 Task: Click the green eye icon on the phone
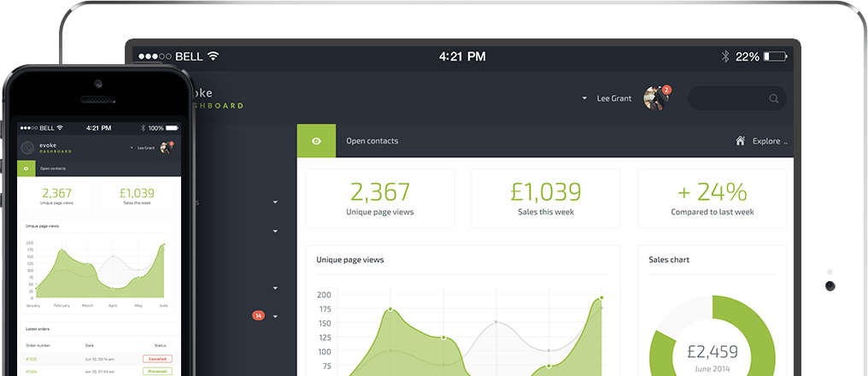point(26,168)
